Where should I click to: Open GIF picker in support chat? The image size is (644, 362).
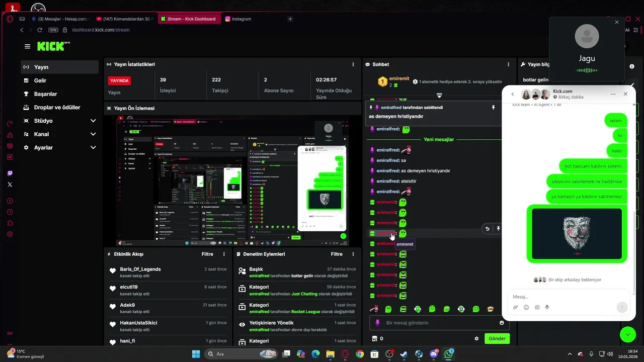tap(537, 307)
